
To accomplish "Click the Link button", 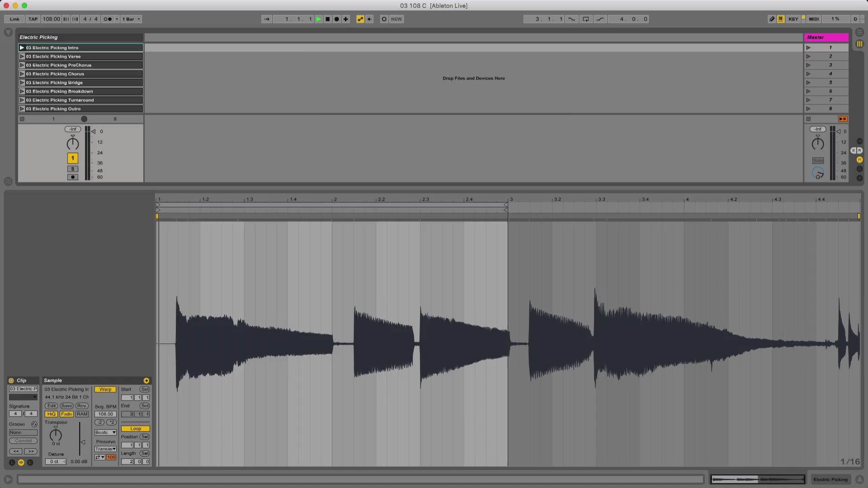I will tap(14, 19).
